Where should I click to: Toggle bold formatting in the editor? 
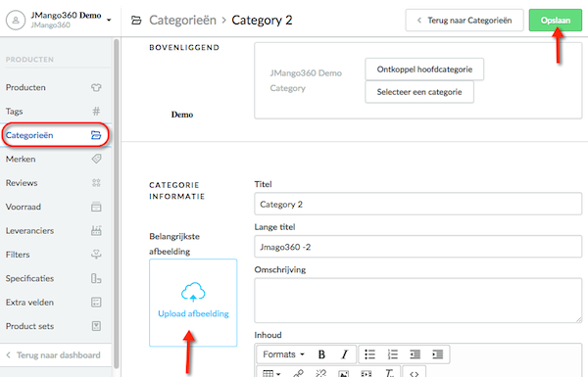click(321, 354)
